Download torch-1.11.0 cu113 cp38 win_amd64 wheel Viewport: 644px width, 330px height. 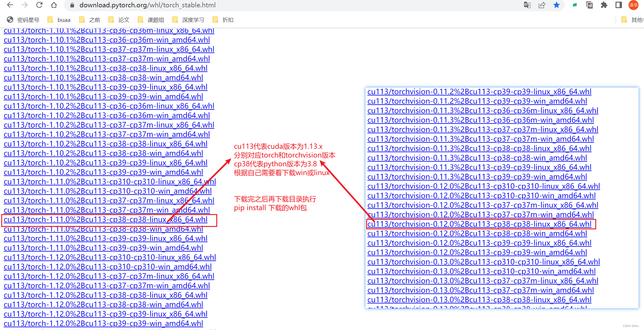click(x=103, y=229)
